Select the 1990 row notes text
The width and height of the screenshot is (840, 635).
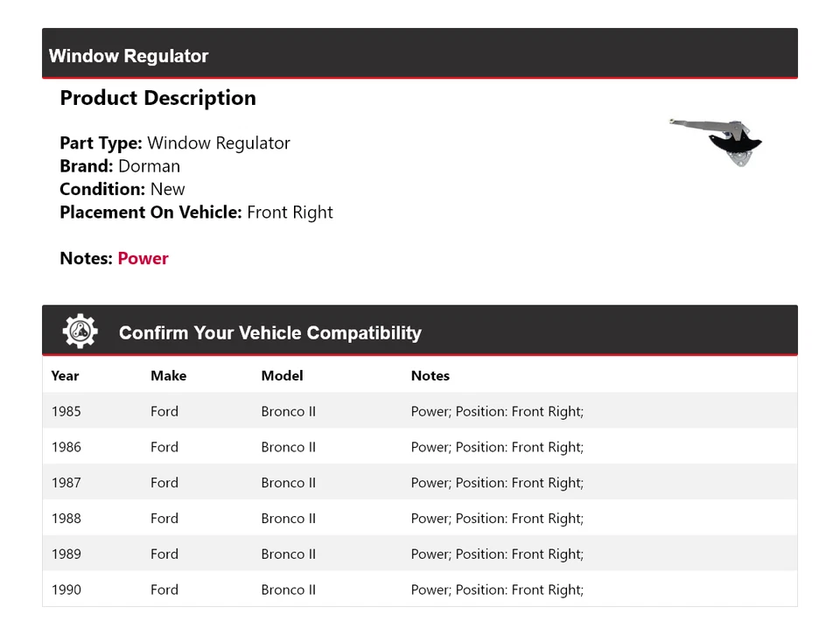tap(497, 590)
